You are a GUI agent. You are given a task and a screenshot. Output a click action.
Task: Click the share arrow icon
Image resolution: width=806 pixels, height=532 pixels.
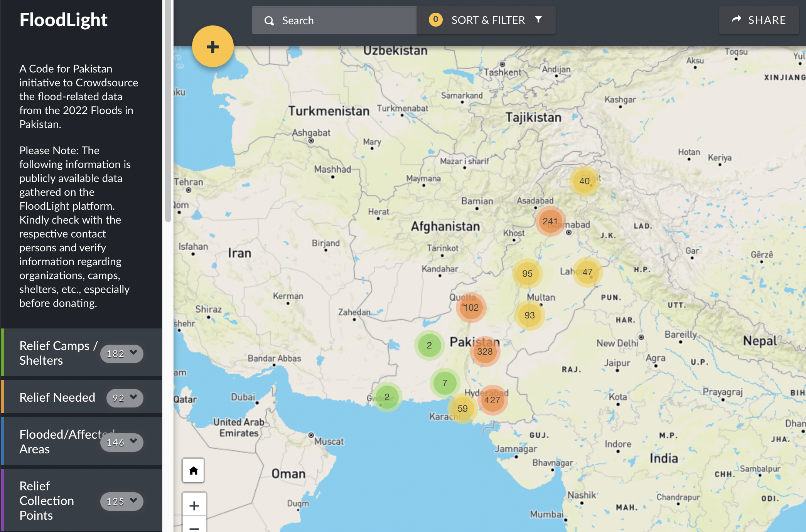(737, 19)
